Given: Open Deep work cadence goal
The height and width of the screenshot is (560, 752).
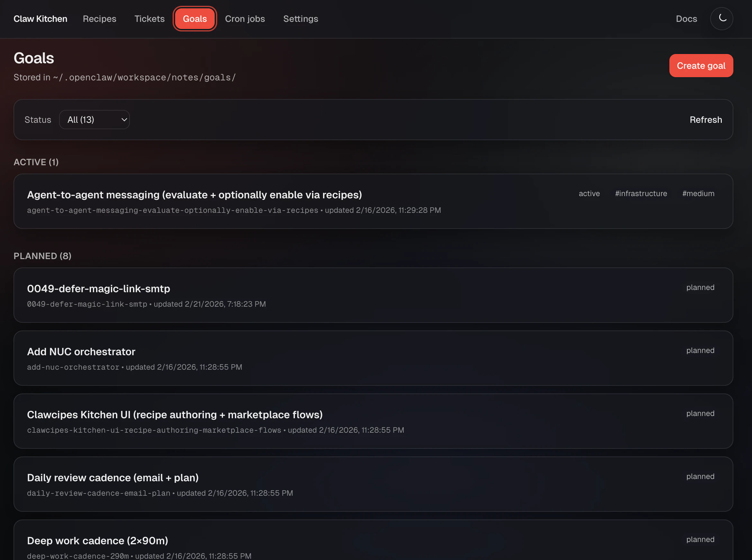Looking at the screenshot, I should pyautogui.click(x=97, y=541).
